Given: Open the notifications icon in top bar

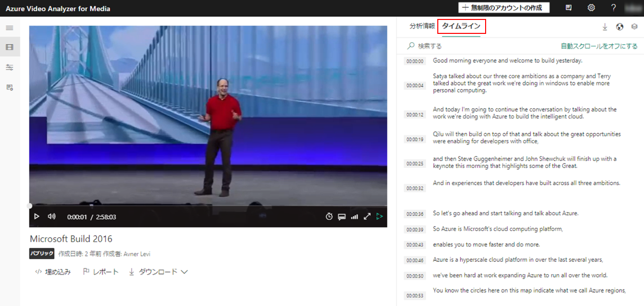Looking at the screenshot, I should coord(569,8).
